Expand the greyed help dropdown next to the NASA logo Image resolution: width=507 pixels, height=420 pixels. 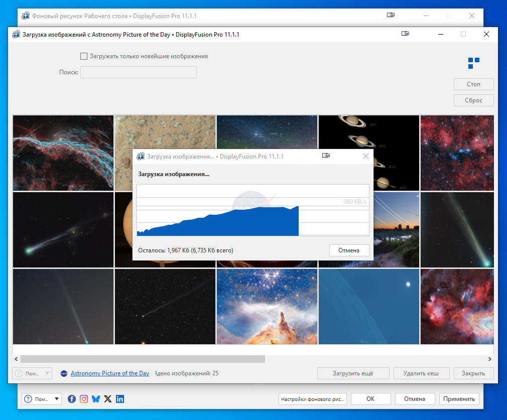pos(32,373)
